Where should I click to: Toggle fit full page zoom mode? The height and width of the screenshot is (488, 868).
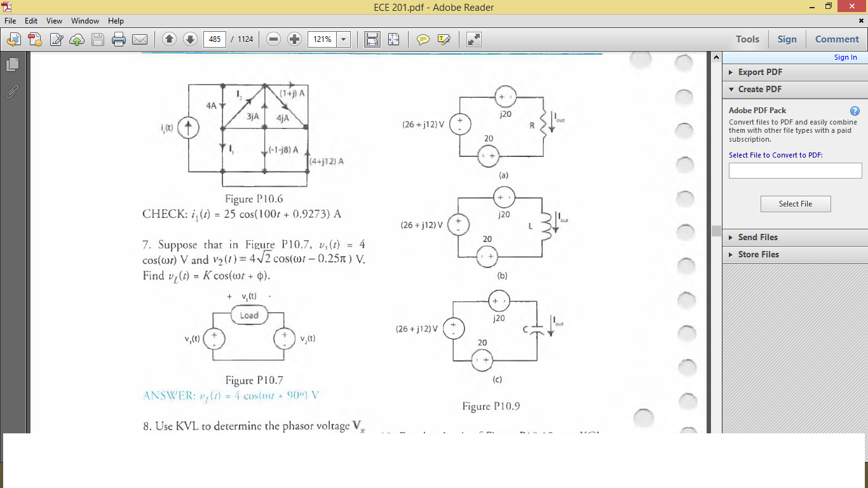coord(393,39)
